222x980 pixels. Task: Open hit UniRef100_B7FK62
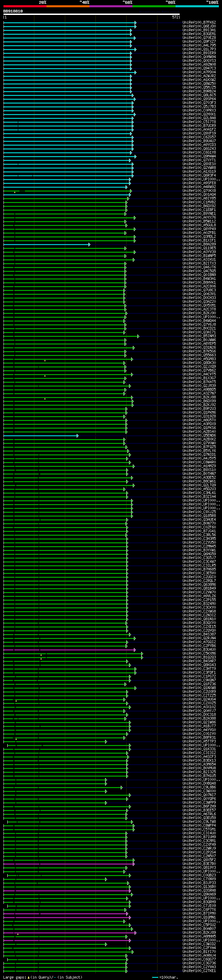[199, 23]
